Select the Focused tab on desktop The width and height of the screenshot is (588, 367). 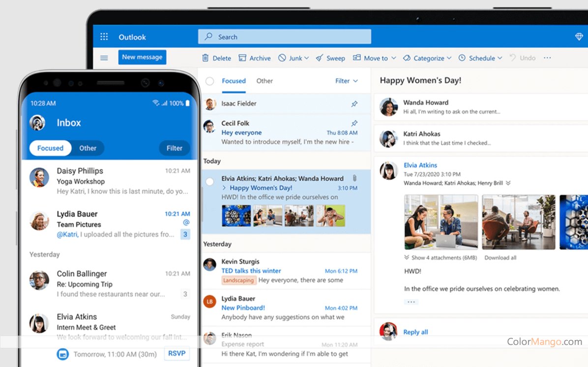point(234,81)
